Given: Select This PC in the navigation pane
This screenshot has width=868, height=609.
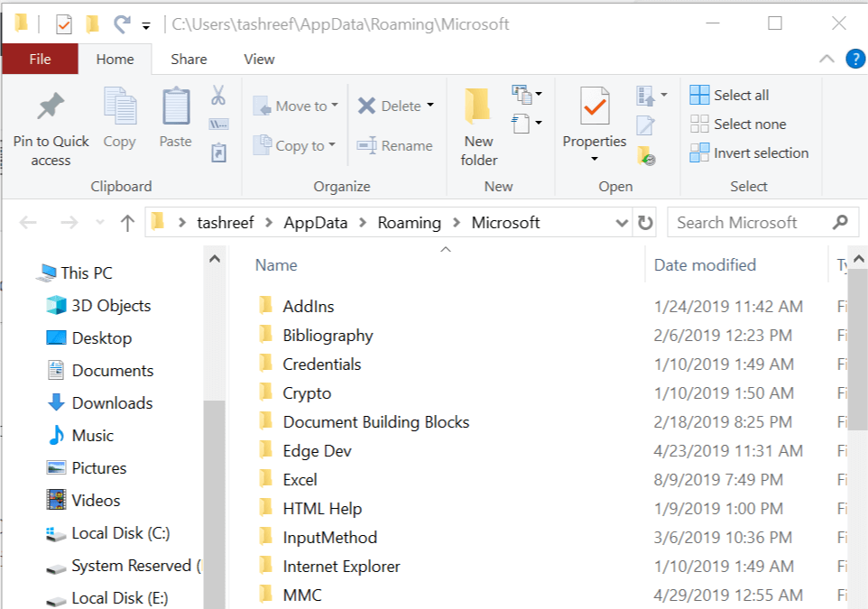Looking at the screenshot, I should click(x=75, y=272).
